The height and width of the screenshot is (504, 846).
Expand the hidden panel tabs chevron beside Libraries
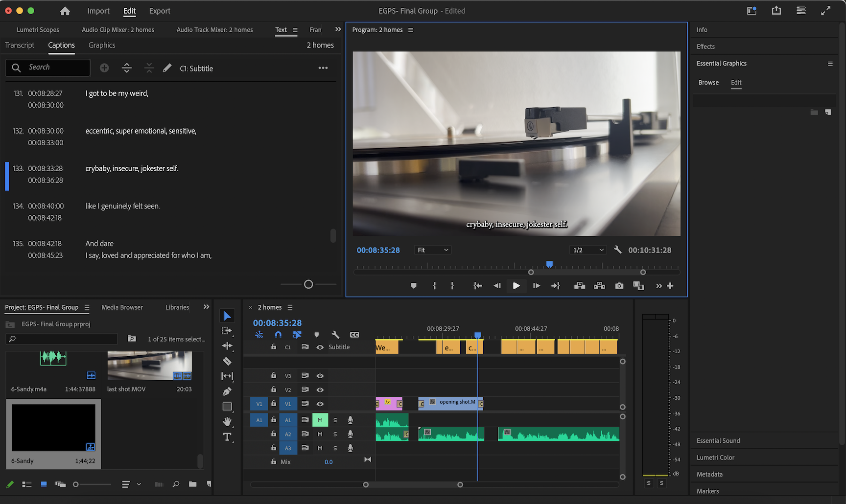(206, 307)
